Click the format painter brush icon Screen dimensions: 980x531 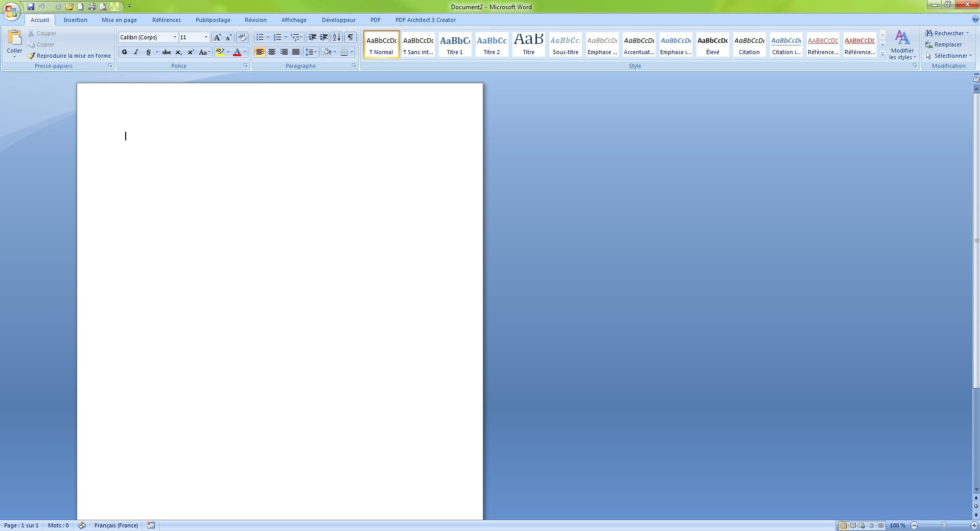(x=31, y=56)
